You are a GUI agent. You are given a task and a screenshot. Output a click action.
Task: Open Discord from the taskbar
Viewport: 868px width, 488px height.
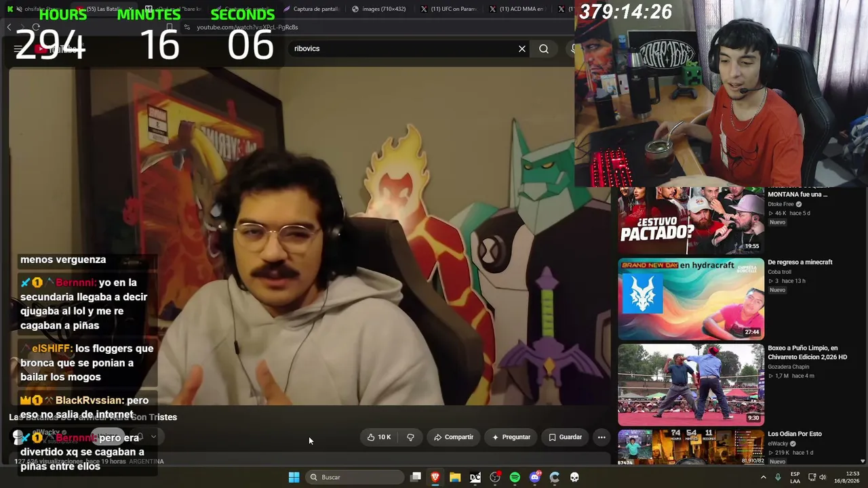tap(535, 477)
